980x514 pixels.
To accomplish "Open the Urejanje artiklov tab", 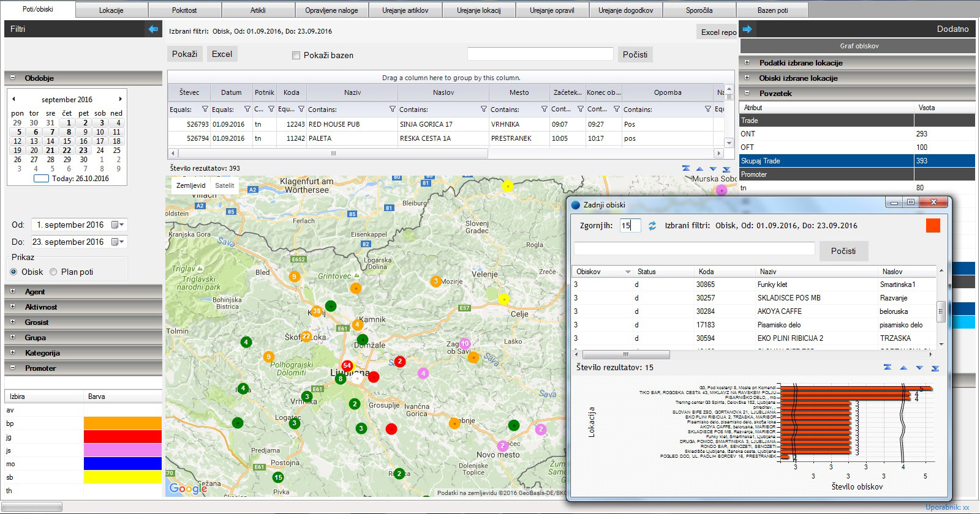I will (405, 10).
